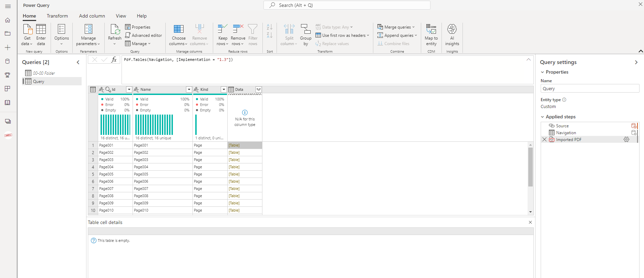Image resolution: width=644 pixels, height=278 pixels.
Task: Click the scrollbar down arrow
Action: point(530,212)
